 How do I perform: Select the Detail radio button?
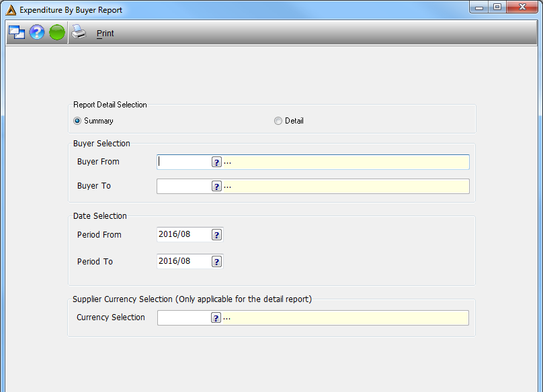(x=278, y=121)
